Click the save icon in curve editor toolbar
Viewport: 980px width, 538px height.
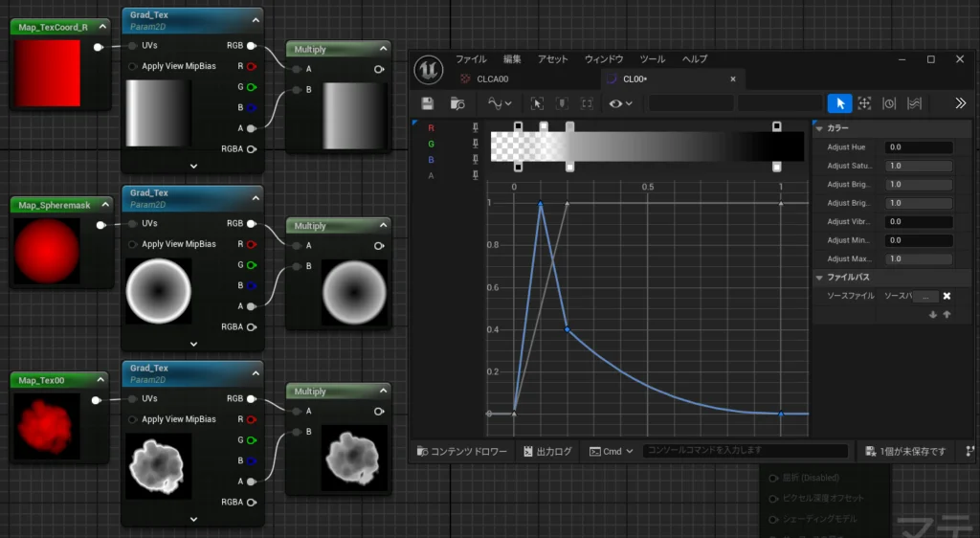pos(428,103)
